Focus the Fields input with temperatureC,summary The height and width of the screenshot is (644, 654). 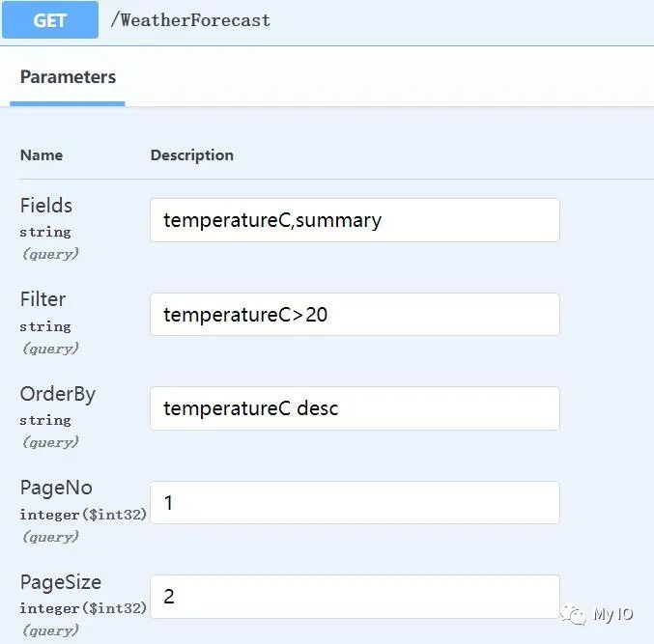coord(355,220)
